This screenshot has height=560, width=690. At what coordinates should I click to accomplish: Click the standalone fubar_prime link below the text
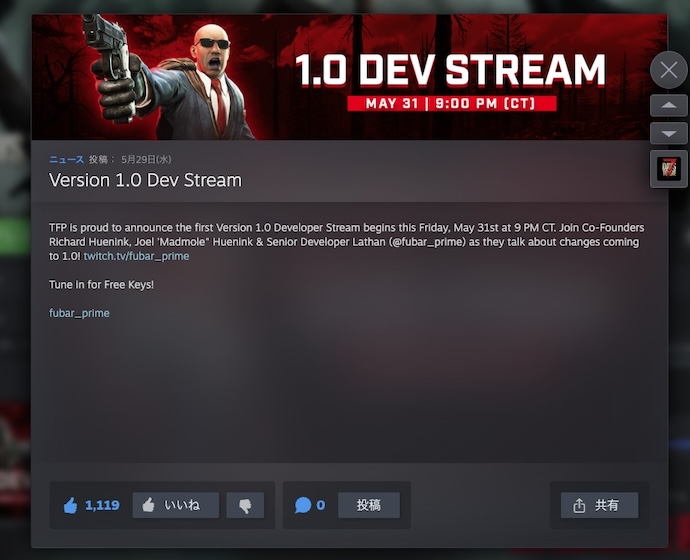click(79, 313)
